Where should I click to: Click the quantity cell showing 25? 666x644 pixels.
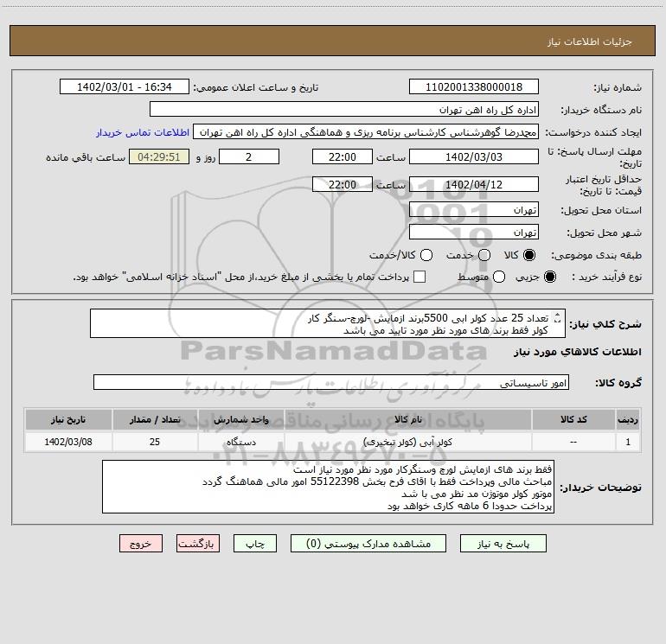pyautogui.click(x=155, y=442)
